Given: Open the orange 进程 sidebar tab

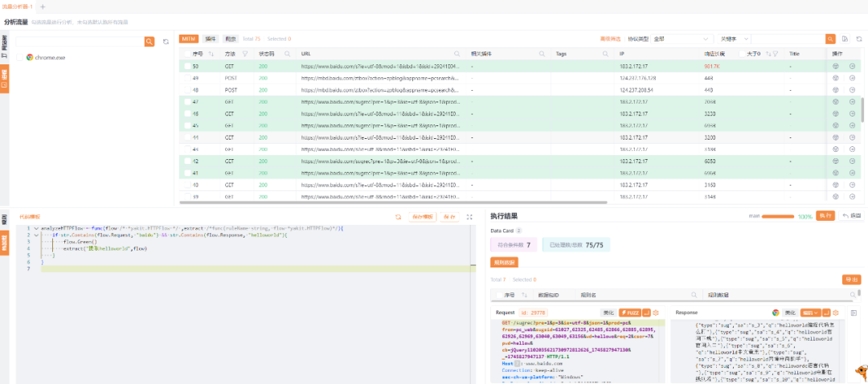Looking at the screenshot, I should click(5, 79).
